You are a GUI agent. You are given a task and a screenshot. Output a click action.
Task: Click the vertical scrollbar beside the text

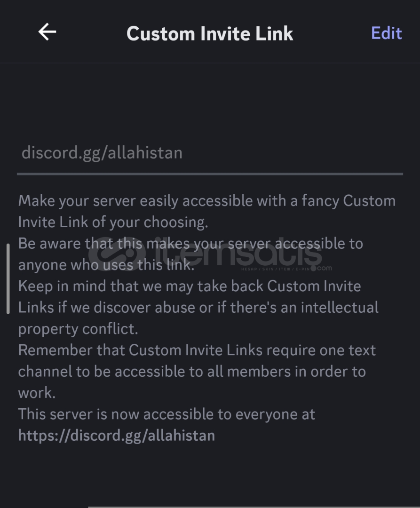[8, 278]
